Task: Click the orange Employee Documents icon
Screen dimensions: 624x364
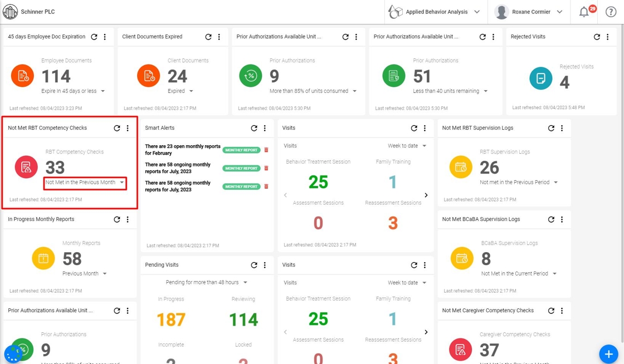Action: pyautogui.click(x=23, y=76)
